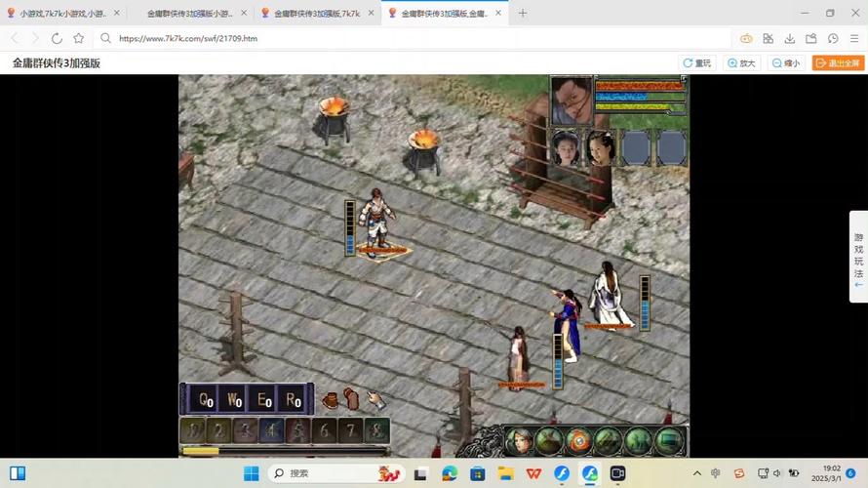Click the monitor-shaped round menu button
868x488 pixels.
tap(669, 441)
